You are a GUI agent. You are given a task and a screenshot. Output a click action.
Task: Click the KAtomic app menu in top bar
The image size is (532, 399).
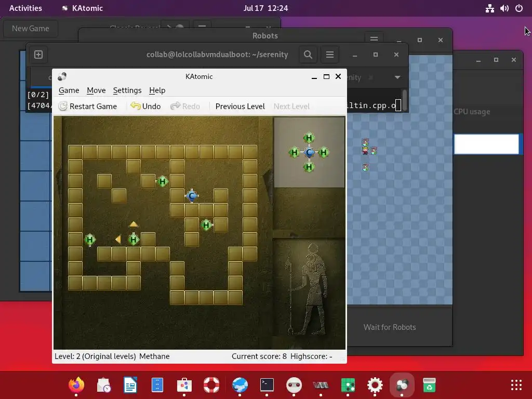pos(83,8)
